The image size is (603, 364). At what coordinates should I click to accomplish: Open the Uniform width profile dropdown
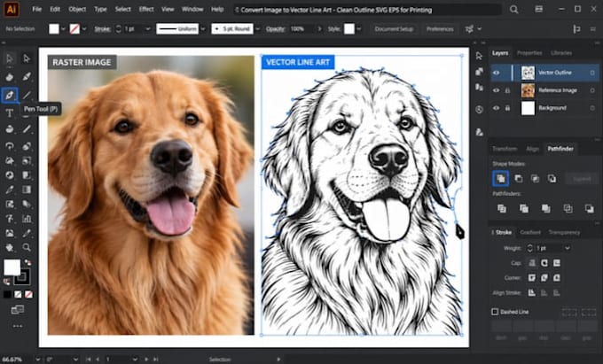tap(203, 29)
